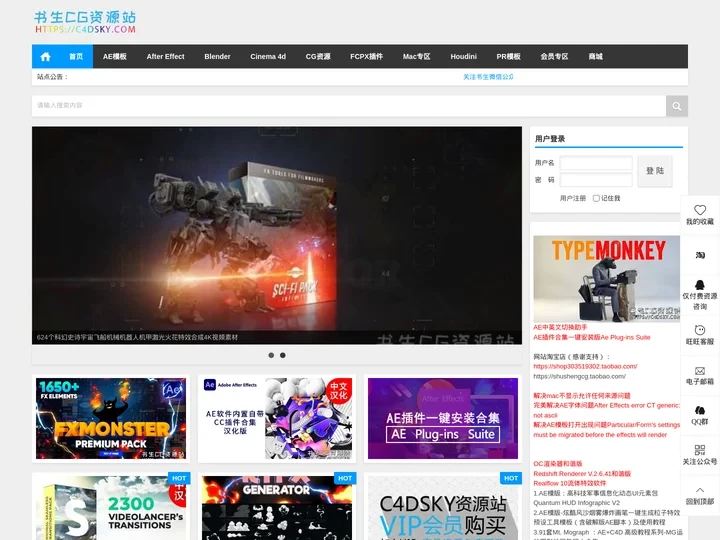
Task: Open the C4DSKY VIP会员购买 thumbnail
Action: click(443, 508)
